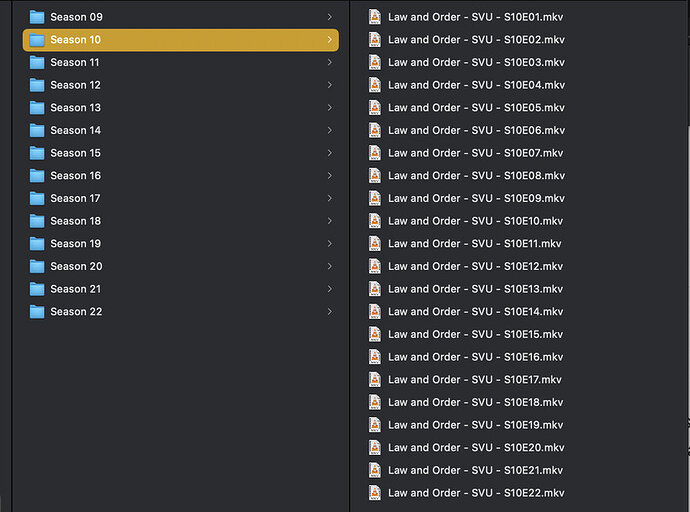Expand the Season 12 folder chevron
The width and height of the screenshot is (690, 512).
click(x=330, y=85)
